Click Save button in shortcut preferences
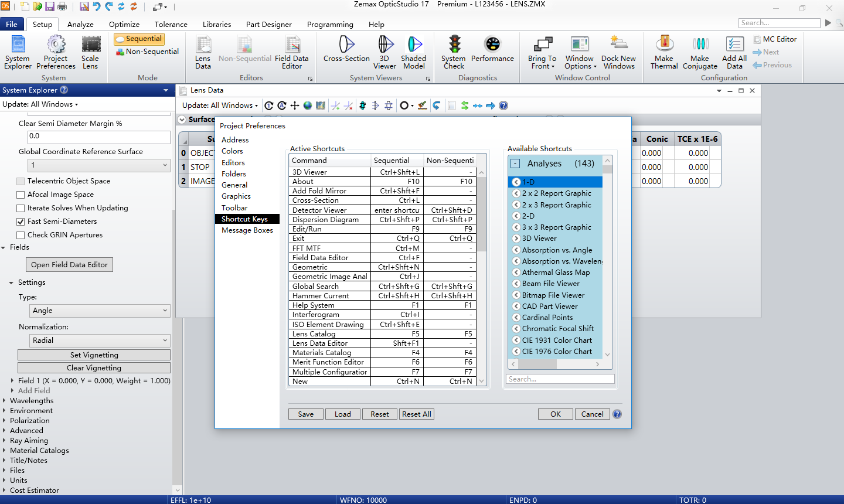Image resolution: width=844 pixels, height=504 pixels. tap(306, 414)
